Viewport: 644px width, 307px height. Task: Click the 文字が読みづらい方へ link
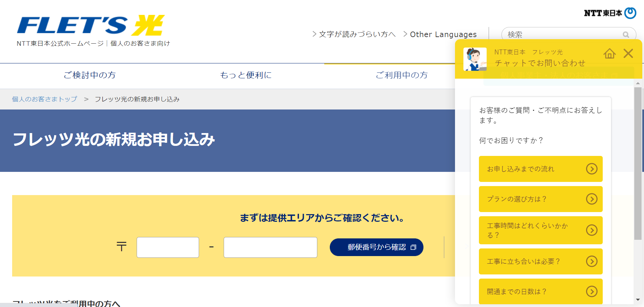pos(354,34)
